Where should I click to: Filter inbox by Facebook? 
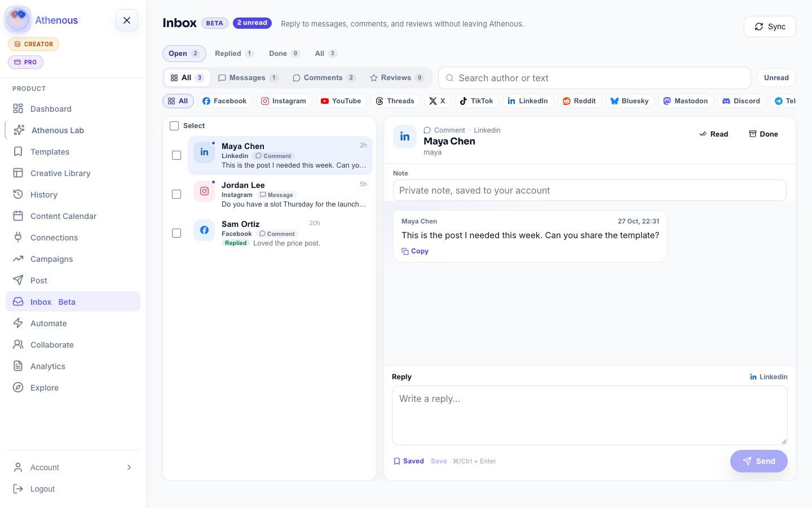[224, 101]
